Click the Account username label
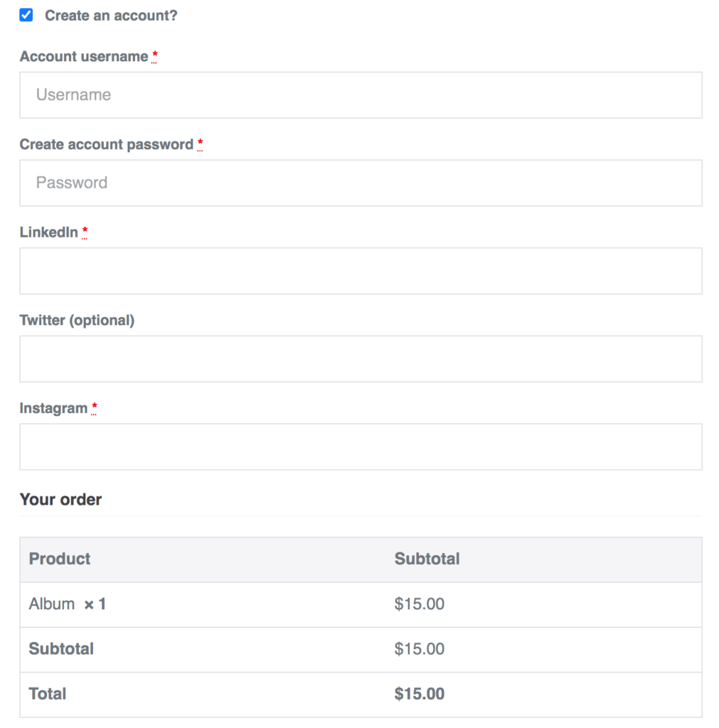Image resolution: width=719 pixels, height=728 pixels. pos(84,57)
